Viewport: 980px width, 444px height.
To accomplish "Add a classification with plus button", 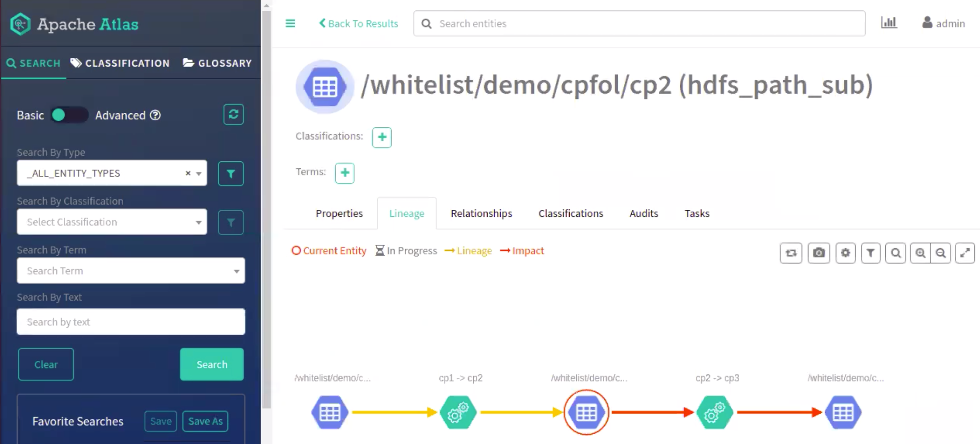I will (381, 137).
